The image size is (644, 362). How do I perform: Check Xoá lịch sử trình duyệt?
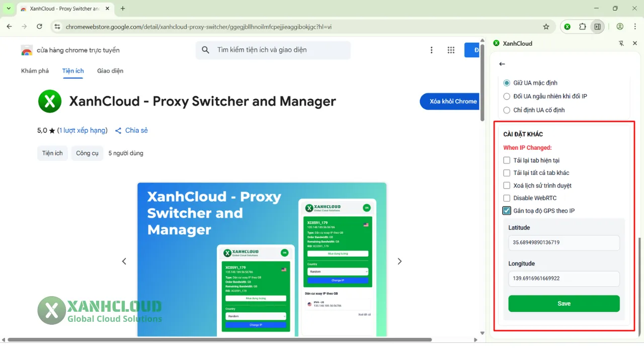507,186
